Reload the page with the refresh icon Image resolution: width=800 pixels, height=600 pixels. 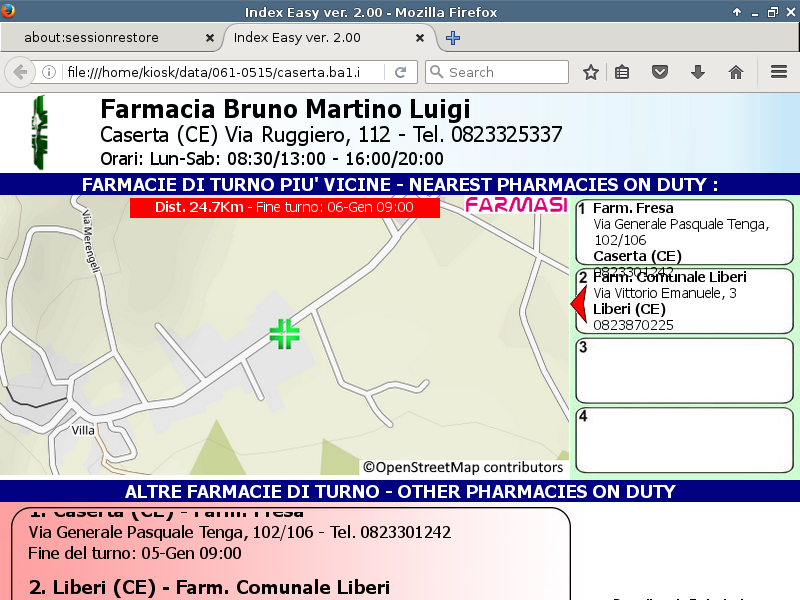(x=400, y=72)
